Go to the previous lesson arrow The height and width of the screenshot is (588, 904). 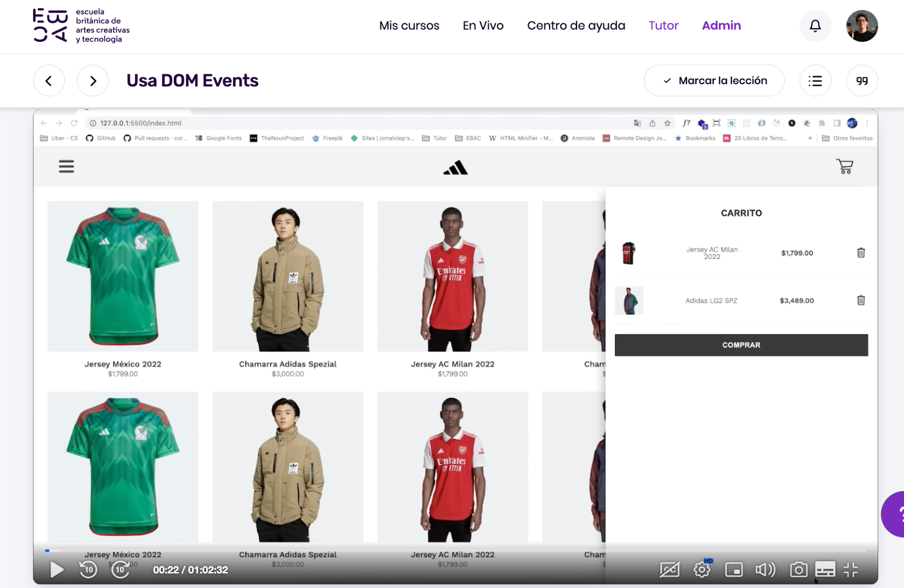(48, 81)
